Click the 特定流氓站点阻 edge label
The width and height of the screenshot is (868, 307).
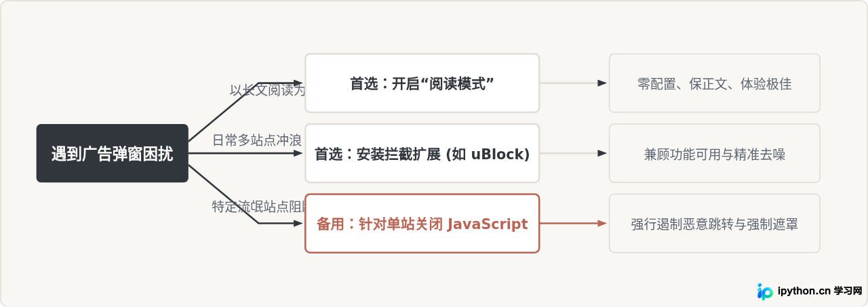pyautogui.click(x=258, y=207)
